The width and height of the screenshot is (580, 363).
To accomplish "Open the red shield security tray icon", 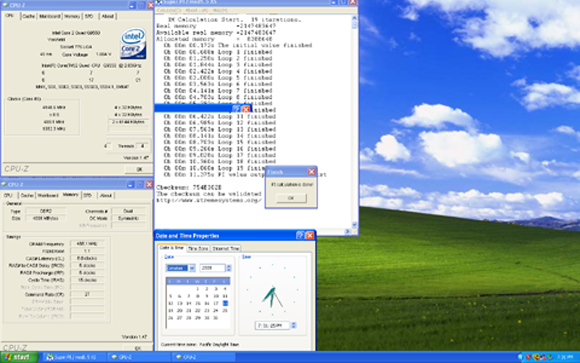I will point(528,357).
